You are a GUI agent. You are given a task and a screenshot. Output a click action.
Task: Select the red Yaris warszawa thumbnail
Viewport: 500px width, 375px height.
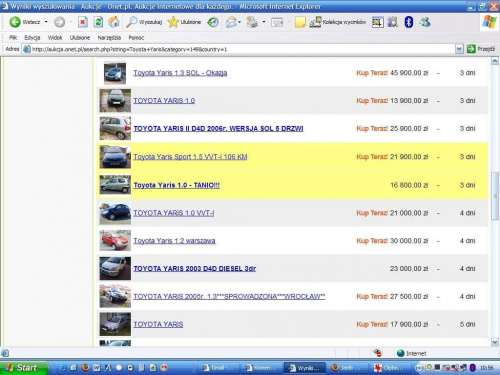115,240
